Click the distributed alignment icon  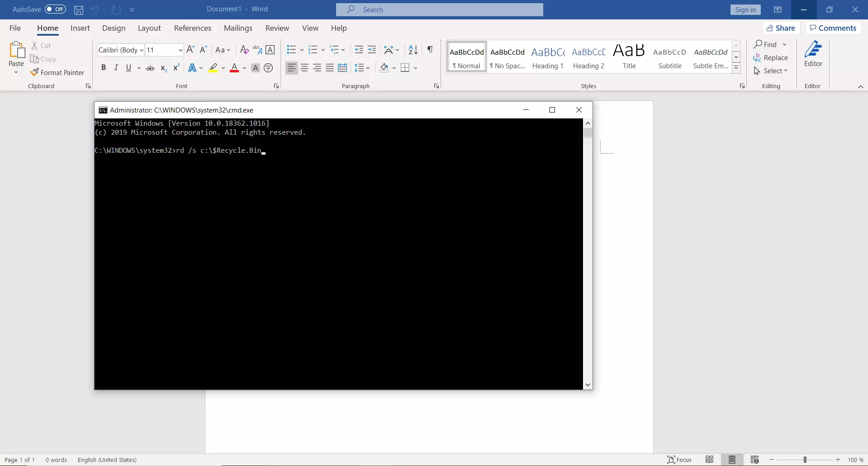click(342, 68)
